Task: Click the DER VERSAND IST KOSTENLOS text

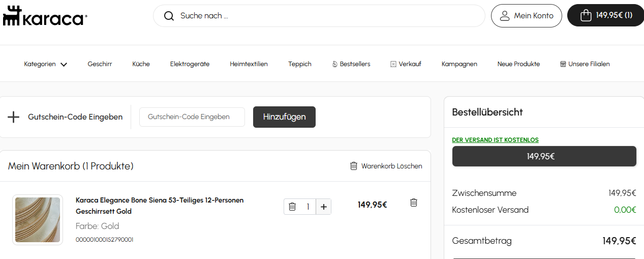Action: 495,140
